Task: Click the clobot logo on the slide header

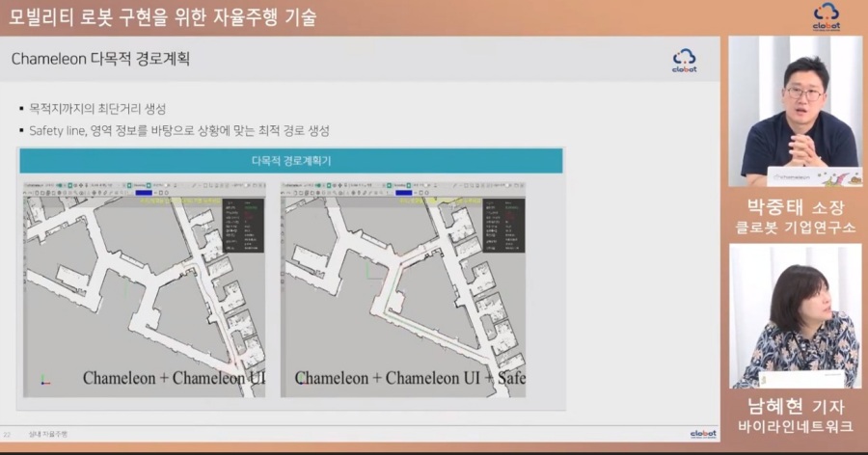Action: (x=684, y=61)
